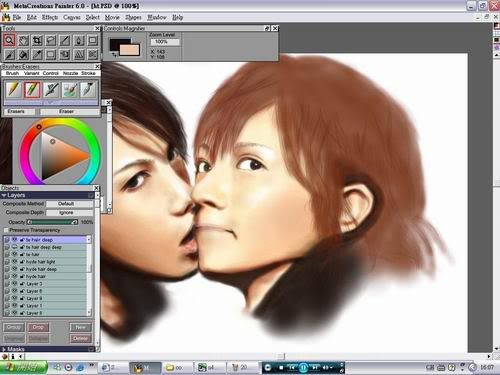The image size is (500, 375).
Task: Skip to previous track in taskbar player
Action: point(292,368)
